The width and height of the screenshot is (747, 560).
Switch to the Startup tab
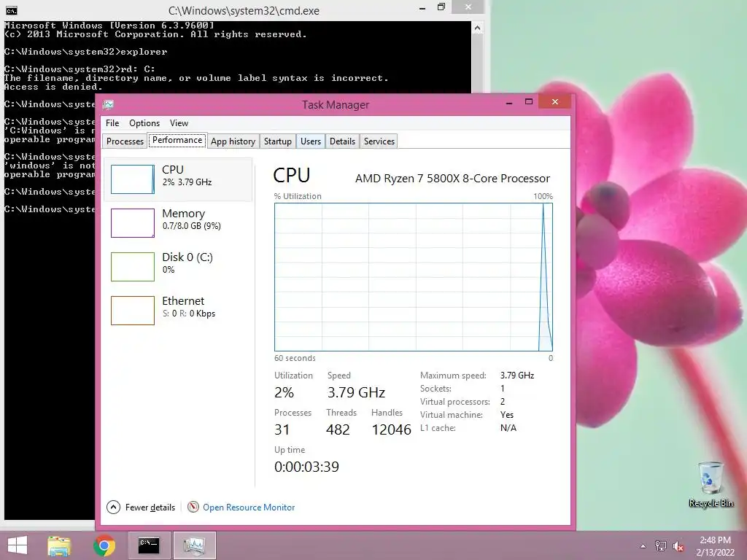[278, 141]
